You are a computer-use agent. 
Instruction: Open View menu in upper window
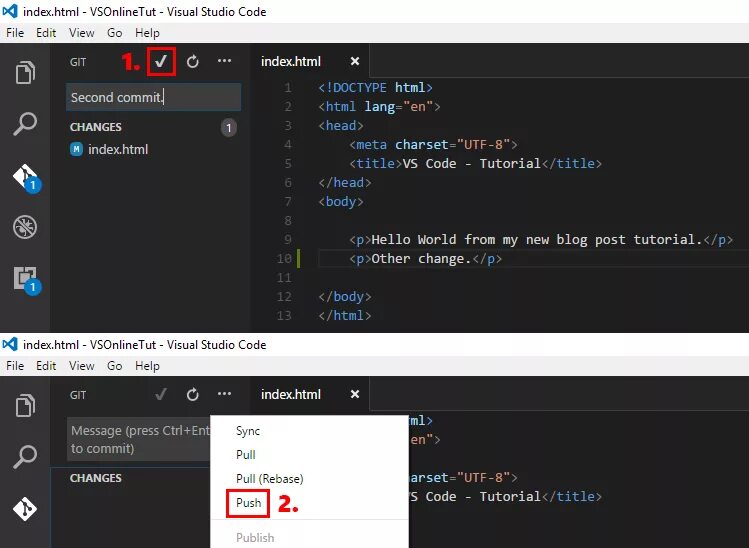81,33
